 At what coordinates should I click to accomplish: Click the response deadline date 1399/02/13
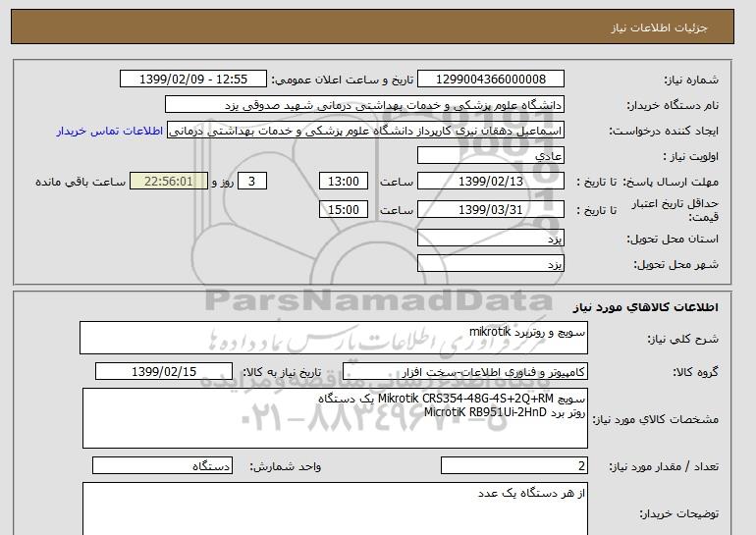pos(490,182)
